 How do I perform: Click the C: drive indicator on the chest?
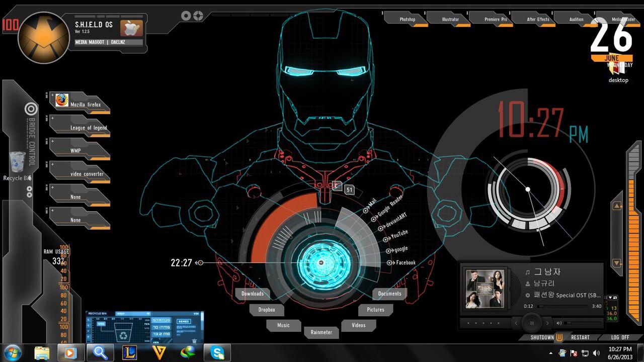(x=337, y=186)
